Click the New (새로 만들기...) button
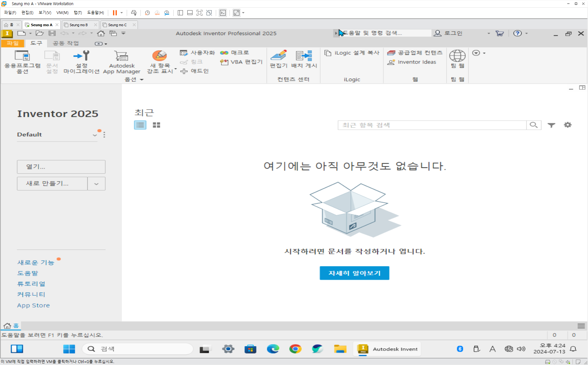Viewport: 588px width, 365px height. (52, 184)
